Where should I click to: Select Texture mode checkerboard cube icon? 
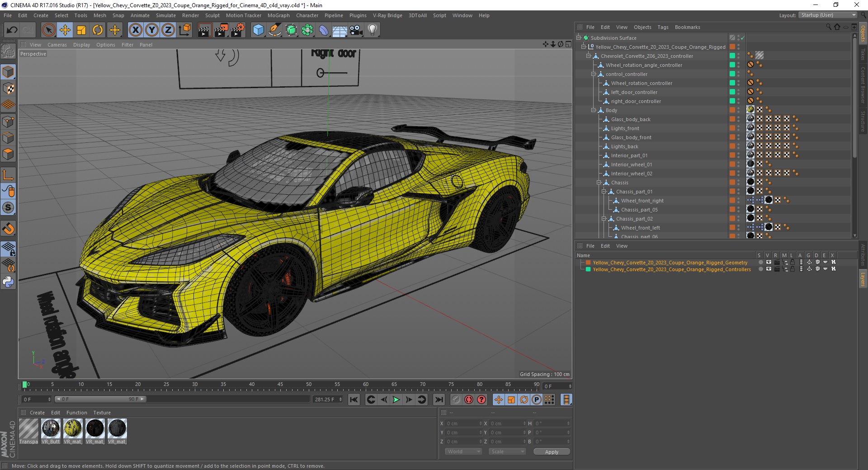(x=8, y=89)
